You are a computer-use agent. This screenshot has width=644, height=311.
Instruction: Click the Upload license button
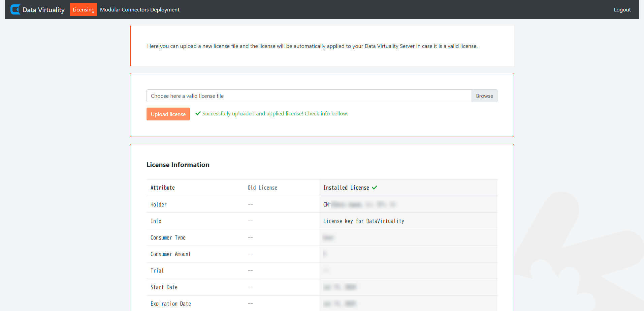point(168,114)
